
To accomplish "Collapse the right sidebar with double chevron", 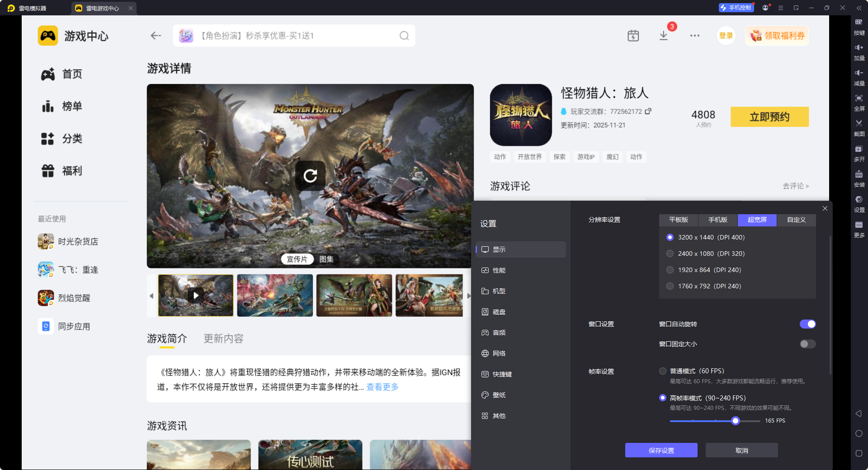I will point(859,8).
